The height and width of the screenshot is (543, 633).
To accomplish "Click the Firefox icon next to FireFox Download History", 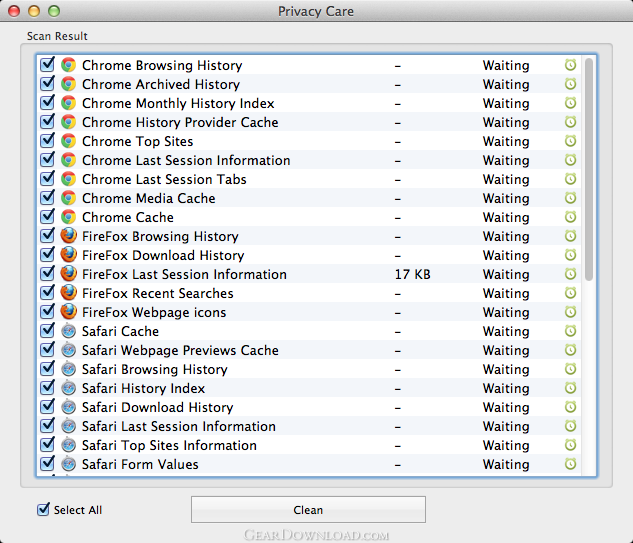I will pyautogui.click(x=69, y=255).
